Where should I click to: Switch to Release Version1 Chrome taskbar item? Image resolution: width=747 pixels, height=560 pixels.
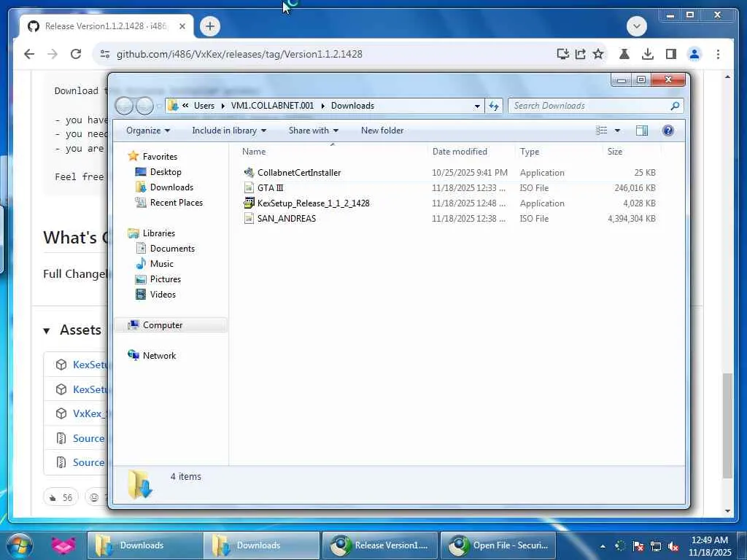pyautogui.click(x=379, y=545)
